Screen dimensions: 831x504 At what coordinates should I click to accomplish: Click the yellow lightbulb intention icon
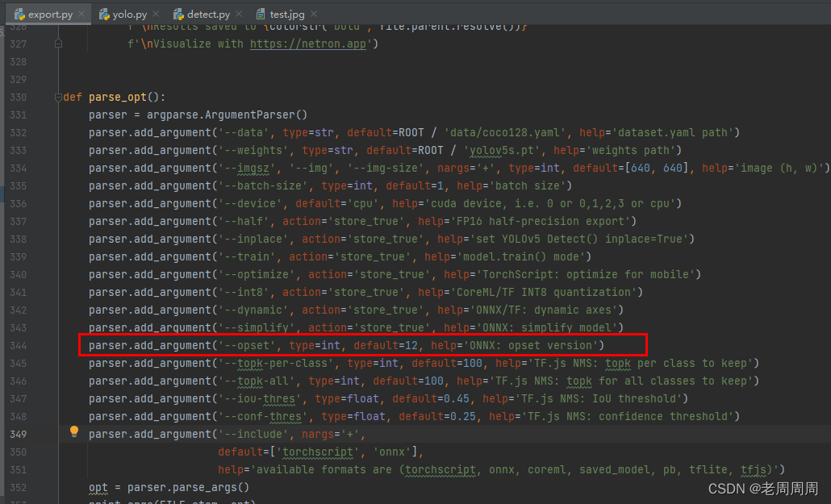pos(74,431)
